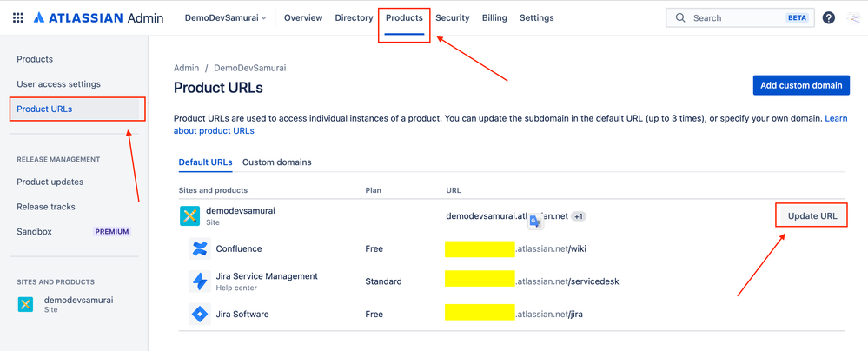Click the Jira Software /jira URL
Screen dimensions: 868x351
(514, 314)
